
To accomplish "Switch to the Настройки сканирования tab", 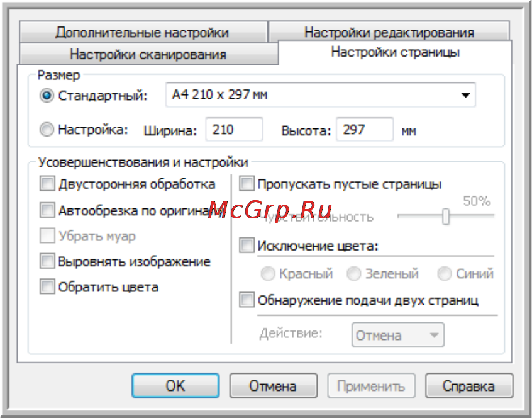I will pos(148,54).
